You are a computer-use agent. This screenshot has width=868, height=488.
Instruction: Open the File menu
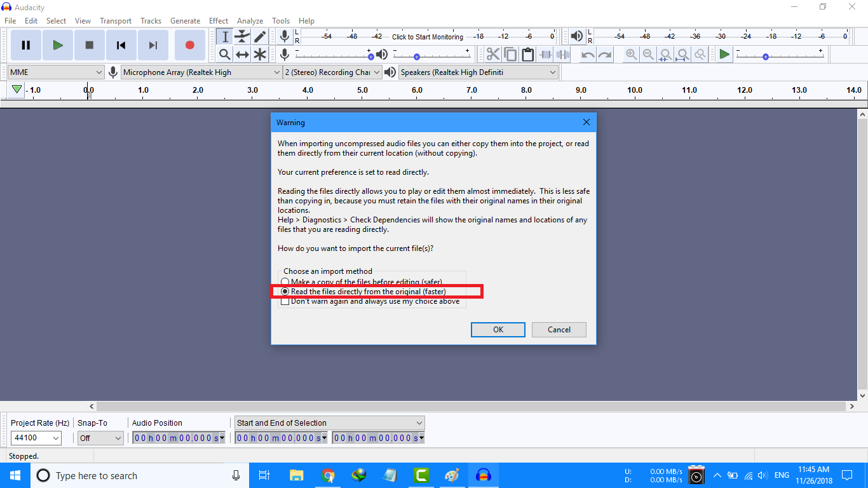tap(10, 21)
